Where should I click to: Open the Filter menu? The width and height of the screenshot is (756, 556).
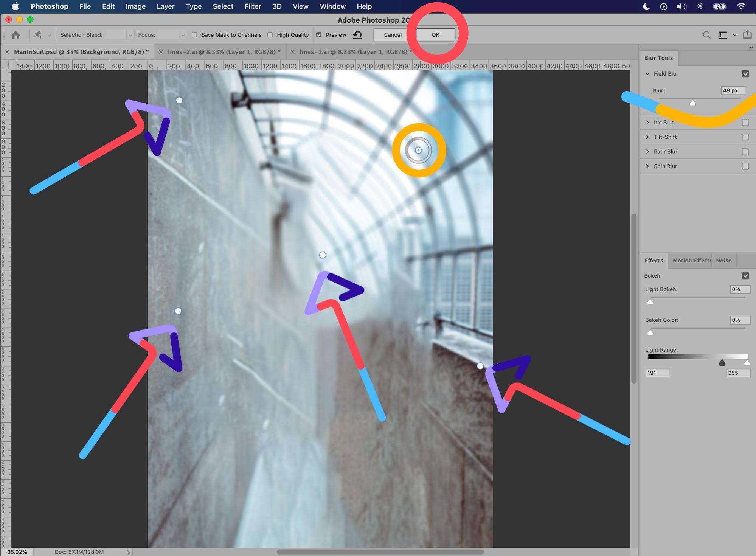click(253, 6)
